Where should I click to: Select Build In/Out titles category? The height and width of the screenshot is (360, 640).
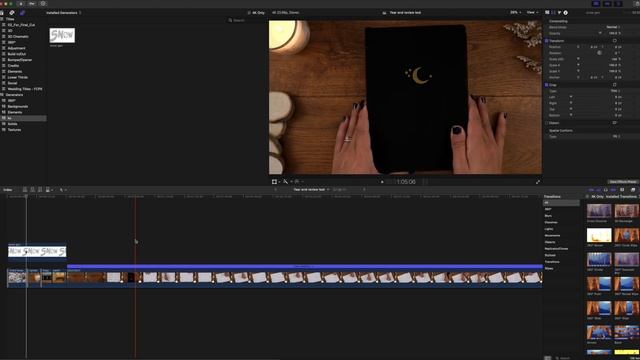point(17,54)
